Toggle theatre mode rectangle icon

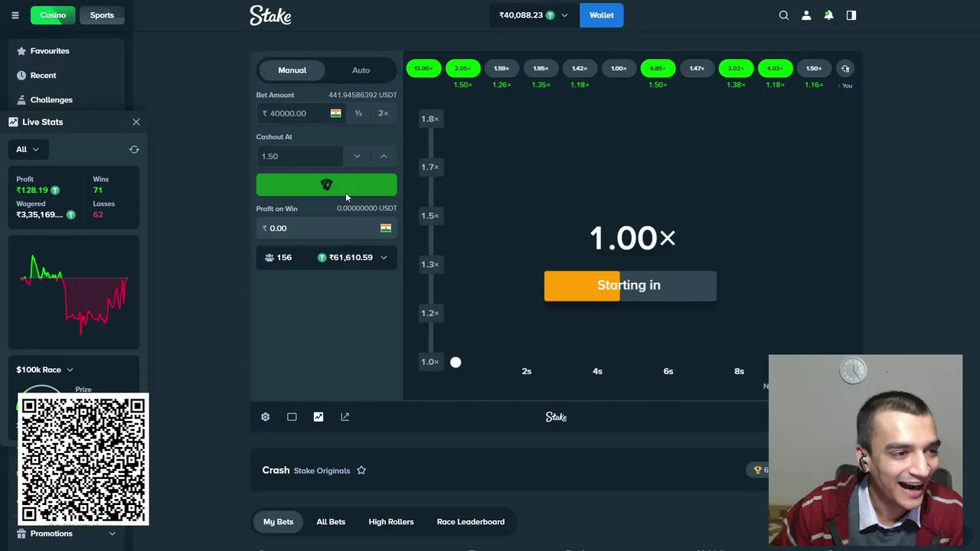click(292, 417)
